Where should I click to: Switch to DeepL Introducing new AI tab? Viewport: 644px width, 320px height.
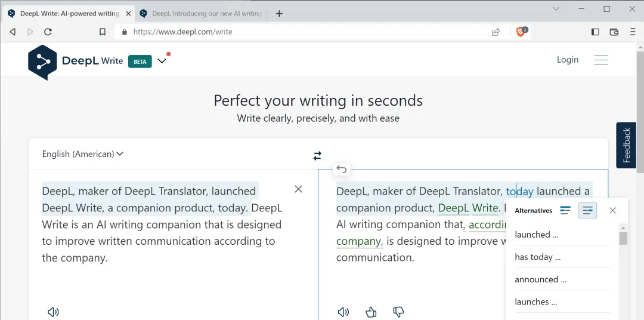203,14
